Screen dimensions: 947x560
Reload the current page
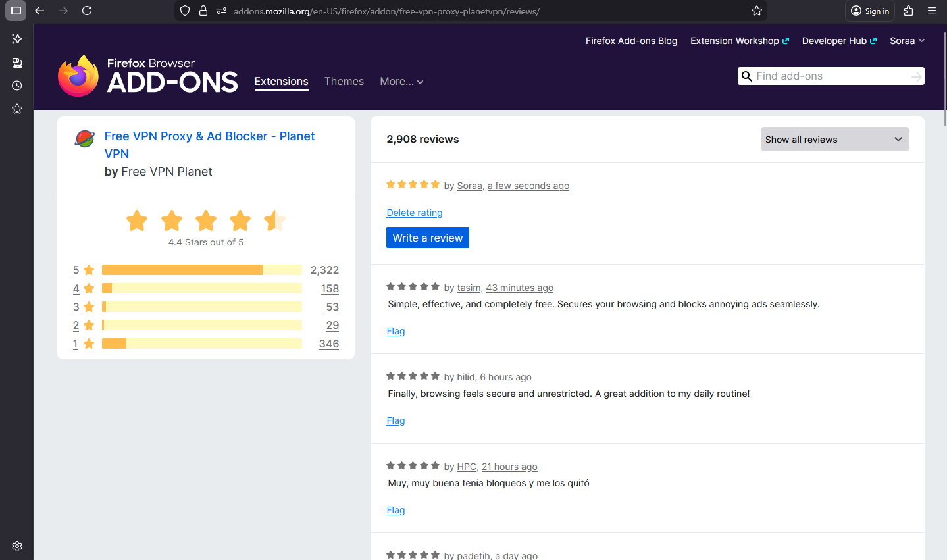tap(87, 11)
